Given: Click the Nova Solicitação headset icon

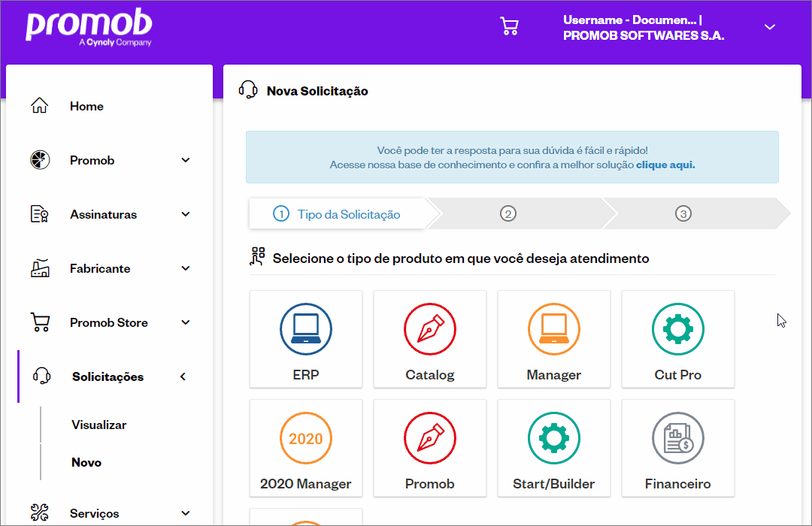Looking at the screenshot, I should pyautogui.click(x=248, y=90).
